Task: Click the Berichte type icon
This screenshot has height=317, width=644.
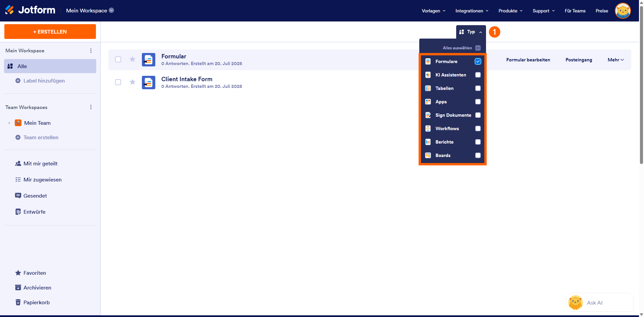Action: 428,142
